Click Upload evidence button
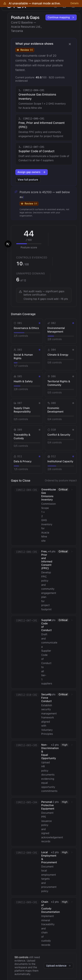 (x=59, y=966)
